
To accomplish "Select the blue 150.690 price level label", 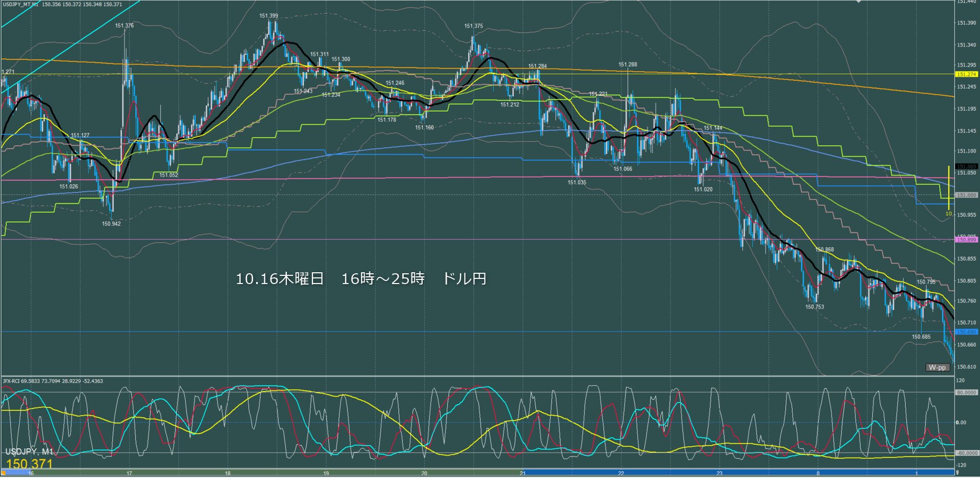I will click(x=966, y=332).
